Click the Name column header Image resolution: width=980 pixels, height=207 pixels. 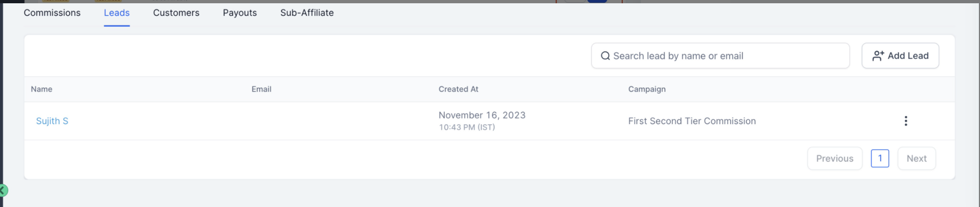pyautogui.click(x=41, y=89)
